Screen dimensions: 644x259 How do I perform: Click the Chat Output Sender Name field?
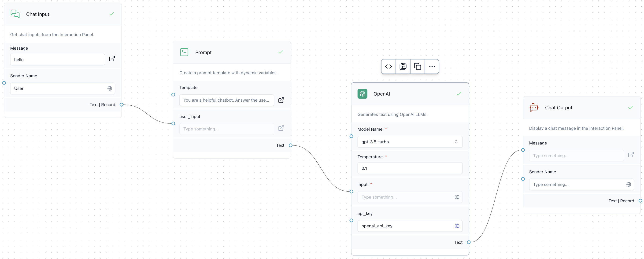581,185
